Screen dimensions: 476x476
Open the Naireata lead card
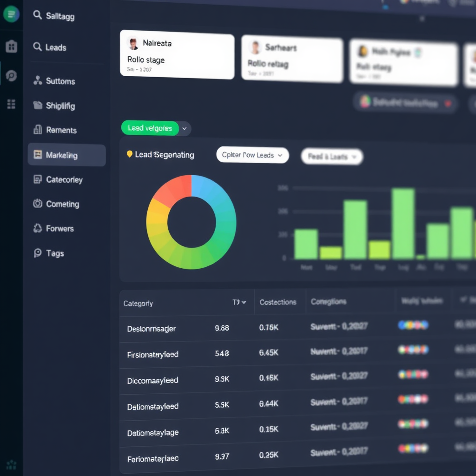pyautogui.click(x=177, y=55)
